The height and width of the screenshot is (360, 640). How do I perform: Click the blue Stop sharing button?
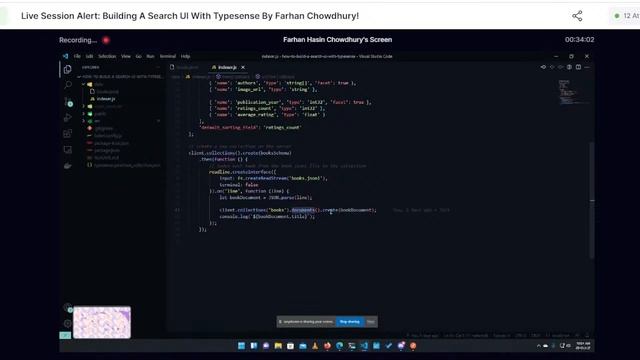(350, 322)
